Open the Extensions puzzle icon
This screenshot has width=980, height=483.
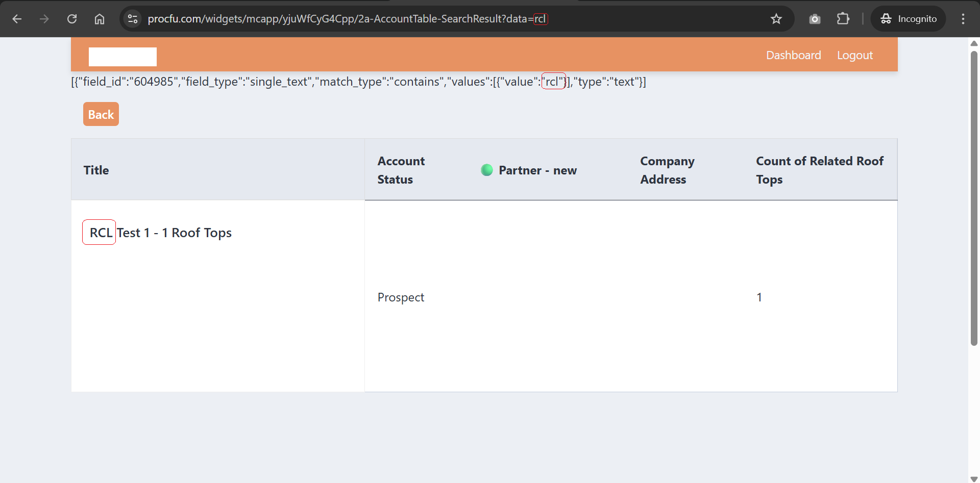point(843,19)
